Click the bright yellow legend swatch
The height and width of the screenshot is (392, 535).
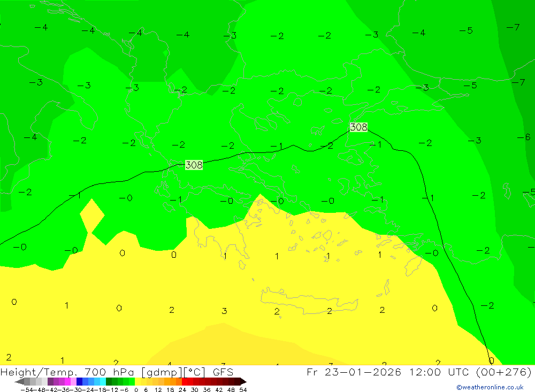[x=138, y=381]
